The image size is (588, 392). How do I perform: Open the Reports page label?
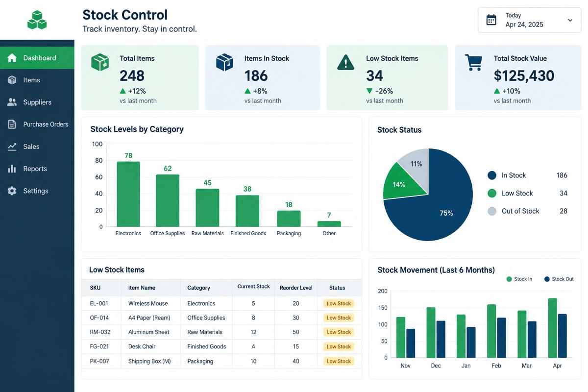pos(35,169)
